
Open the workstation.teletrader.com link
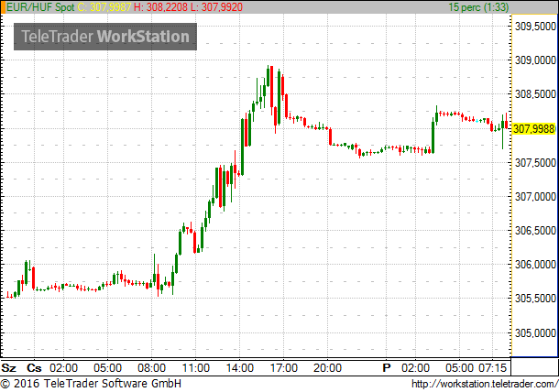coord(485,384)
